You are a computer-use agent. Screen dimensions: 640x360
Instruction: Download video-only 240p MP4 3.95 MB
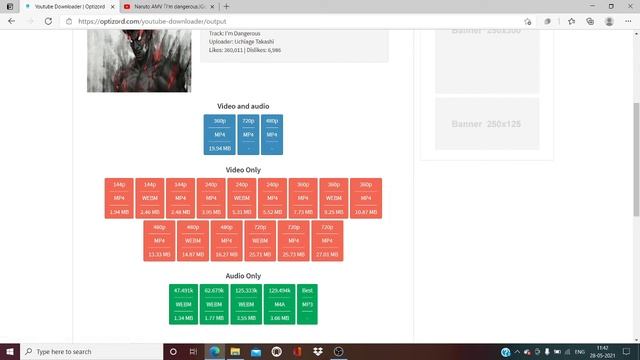[211, 198]
